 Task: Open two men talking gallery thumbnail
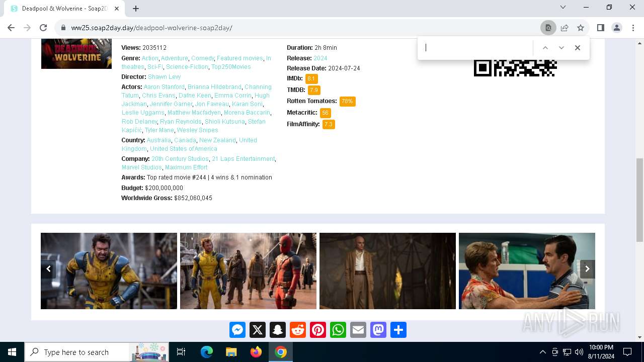(527, 271)
